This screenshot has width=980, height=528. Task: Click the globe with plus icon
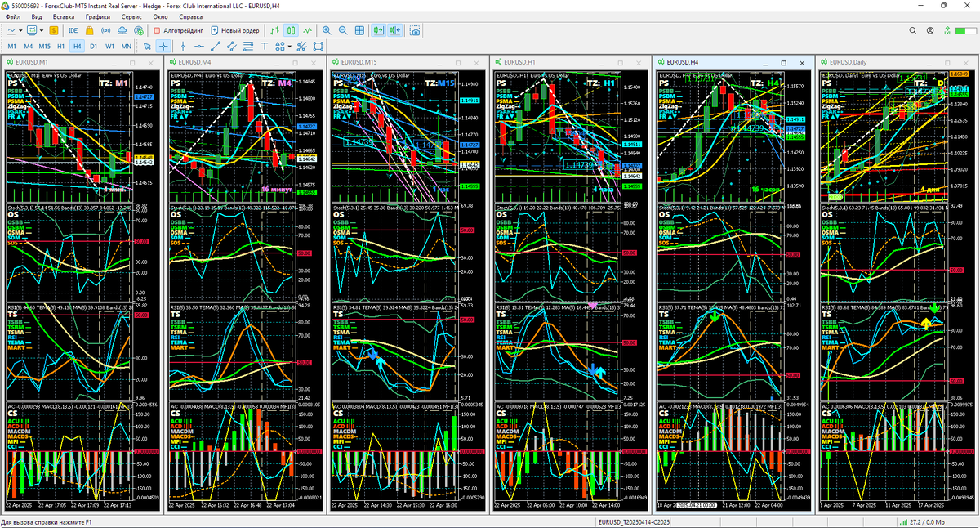point(139,30)
